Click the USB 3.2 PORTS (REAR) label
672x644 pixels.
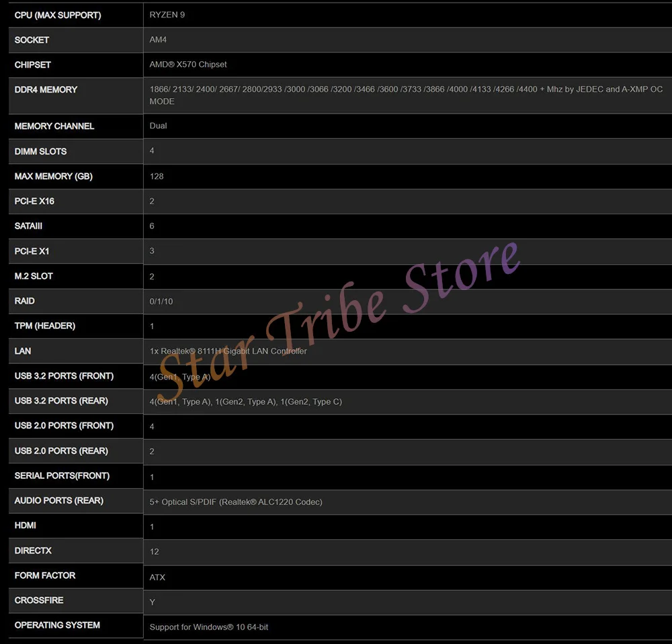tap(61, 400)
